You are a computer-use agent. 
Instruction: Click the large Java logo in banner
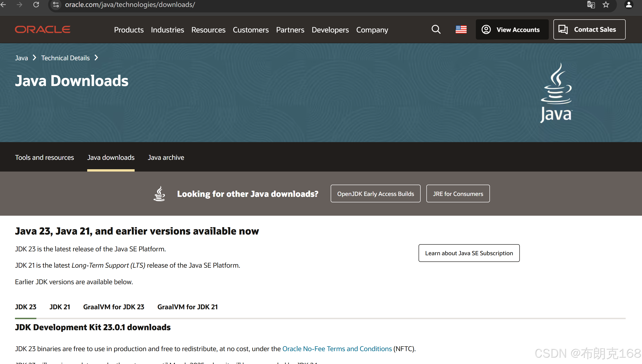point(556,92)
